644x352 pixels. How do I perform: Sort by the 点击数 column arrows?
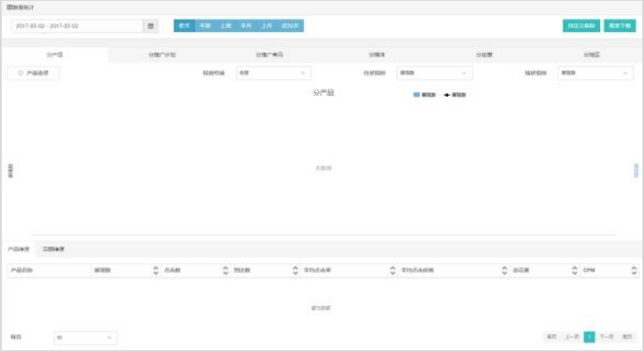[x=225, y=270]
